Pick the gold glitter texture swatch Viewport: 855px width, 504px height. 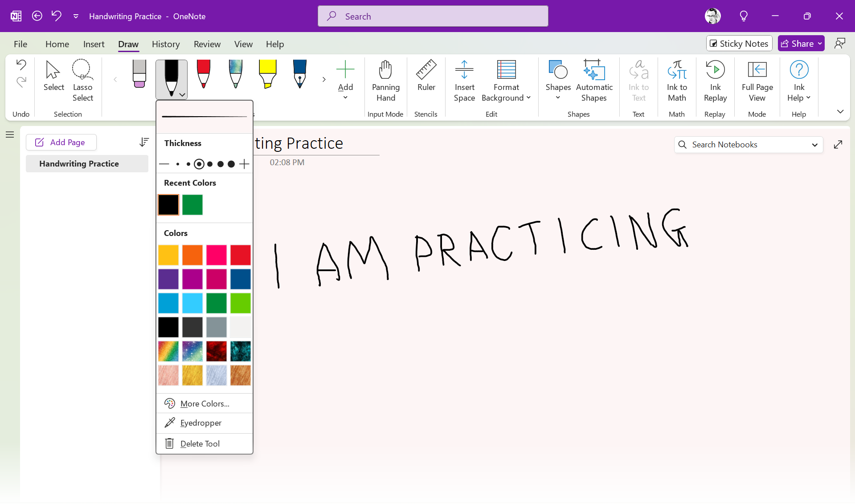(x=192, y=375)
